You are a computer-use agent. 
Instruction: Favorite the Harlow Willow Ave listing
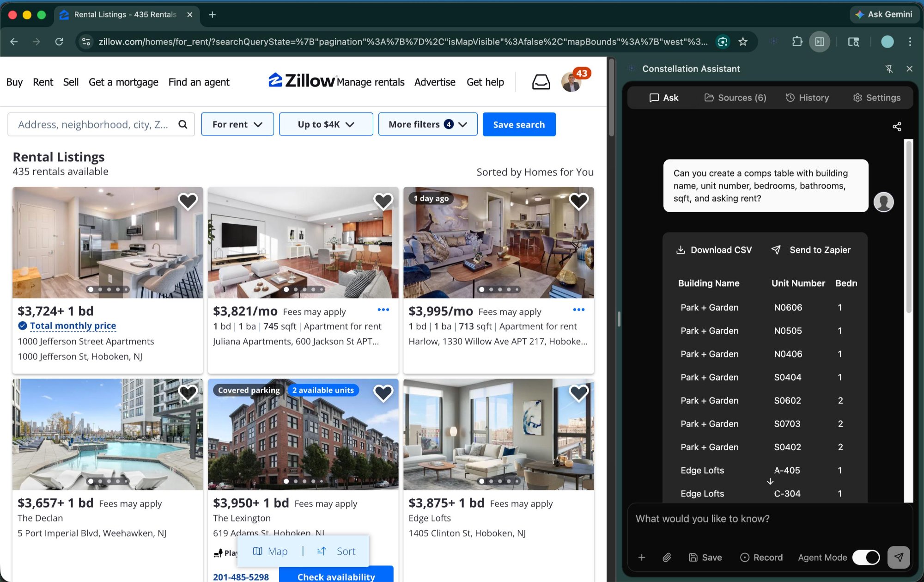click(578, 201)
